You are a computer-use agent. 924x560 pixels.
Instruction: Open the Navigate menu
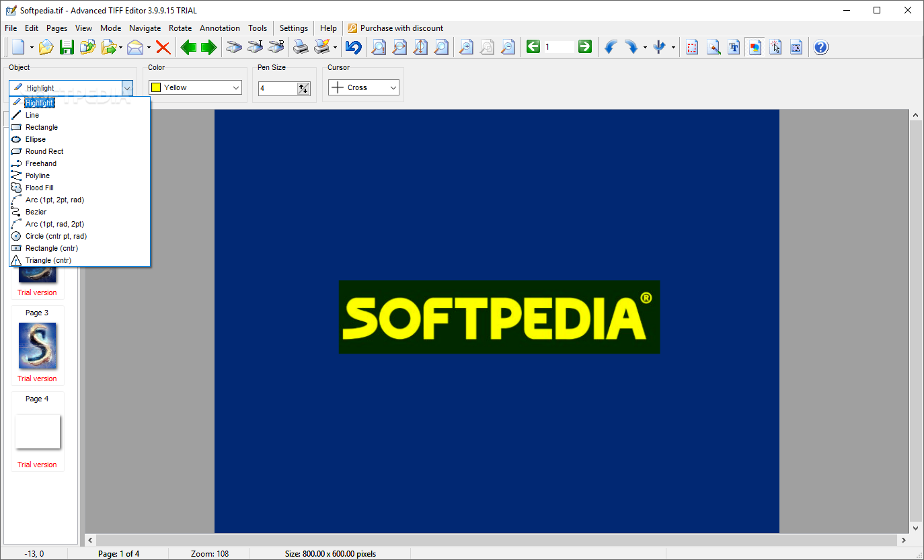coord(145,28)
